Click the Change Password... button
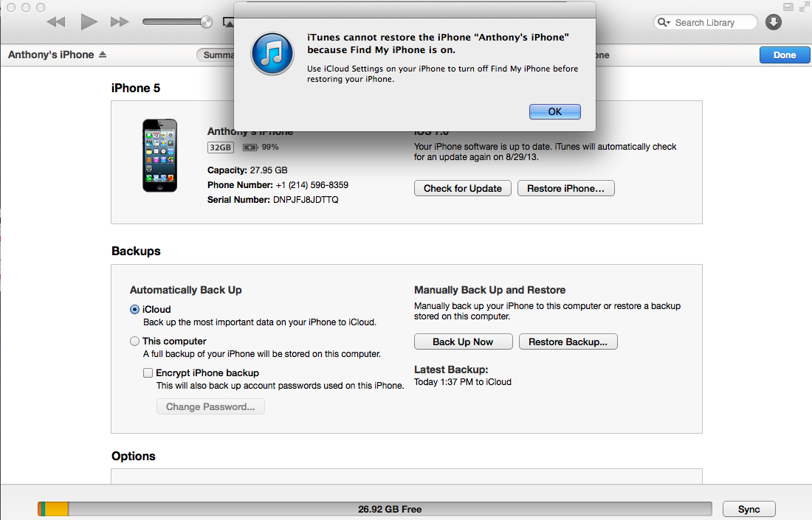The height and width of the screenshot is (520, 812). click(x=210, y=406)
